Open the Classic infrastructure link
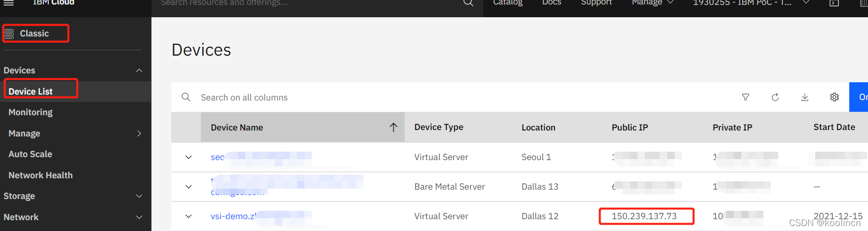 click(34, 33)
